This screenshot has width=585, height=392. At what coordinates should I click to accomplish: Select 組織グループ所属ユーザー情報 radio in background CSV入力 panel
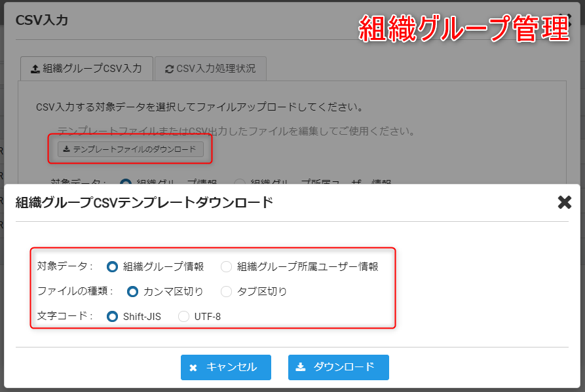(x=239, y=183)
